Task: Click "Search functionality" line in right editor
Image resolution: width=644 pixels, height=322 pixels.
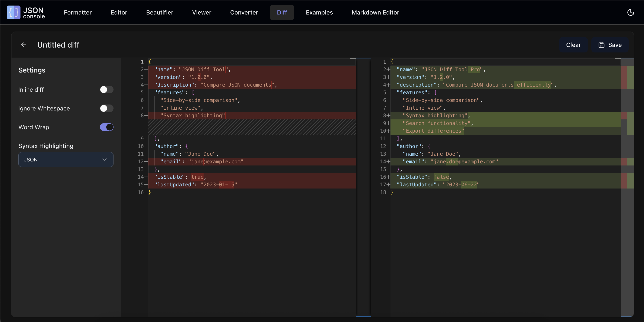Action: click(437, 123)
